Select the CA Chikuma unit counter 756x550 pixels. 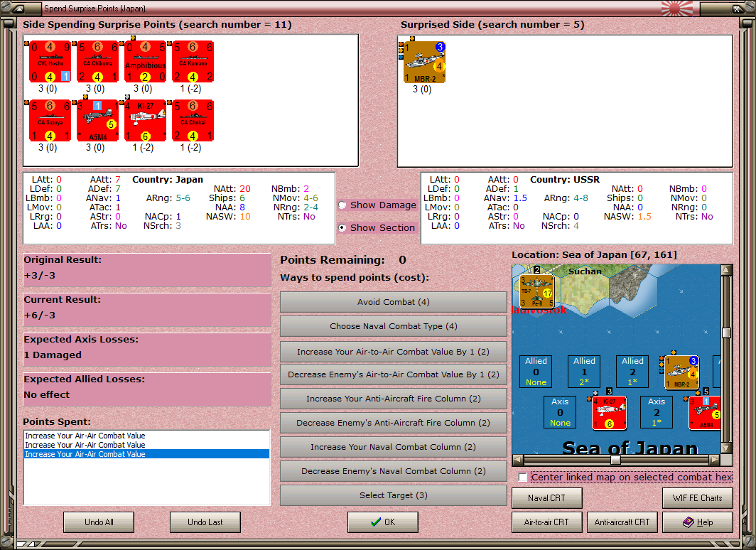(x=98, y=62)
